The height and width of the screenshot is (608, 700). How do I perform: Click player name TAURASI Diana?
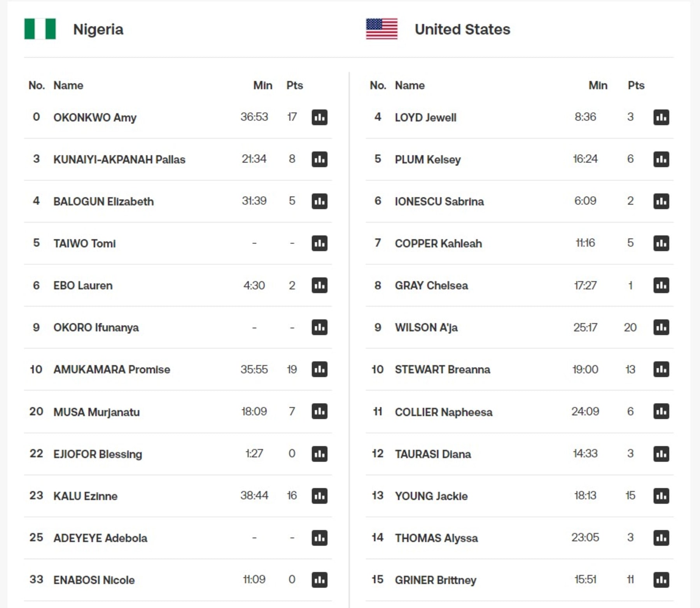(432, 454)
